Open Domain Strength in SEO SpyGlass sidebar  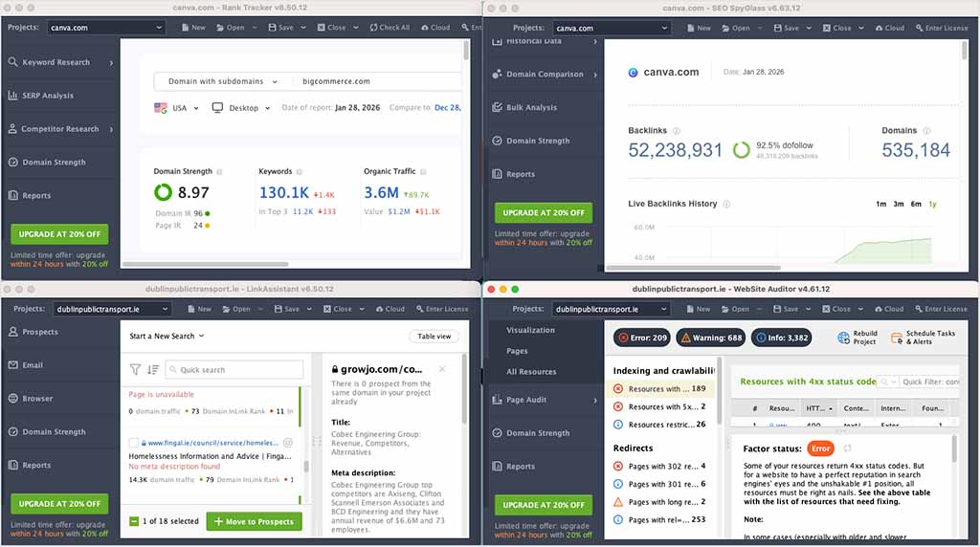531,142
